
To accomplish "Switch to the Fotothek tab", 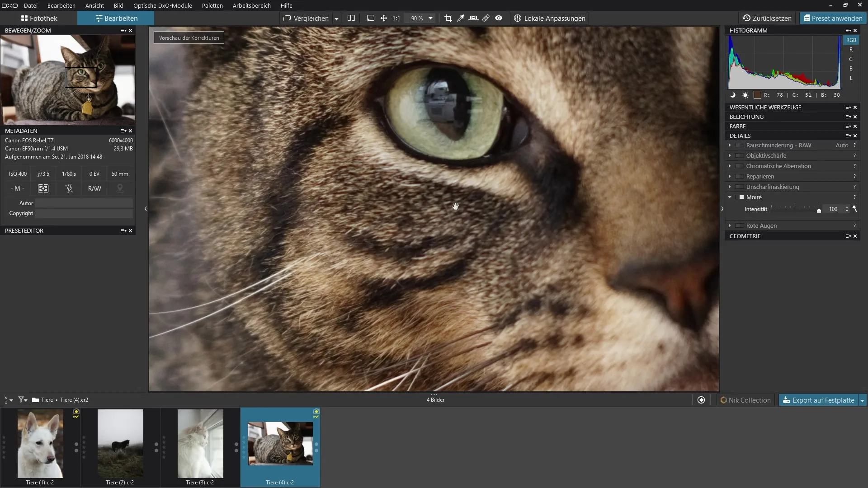I will [x=39, y=18].
